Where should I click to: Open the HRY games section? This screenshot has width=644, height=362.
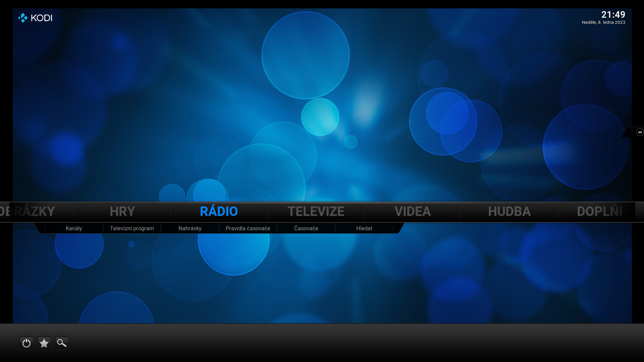click(x=122, y=212)
